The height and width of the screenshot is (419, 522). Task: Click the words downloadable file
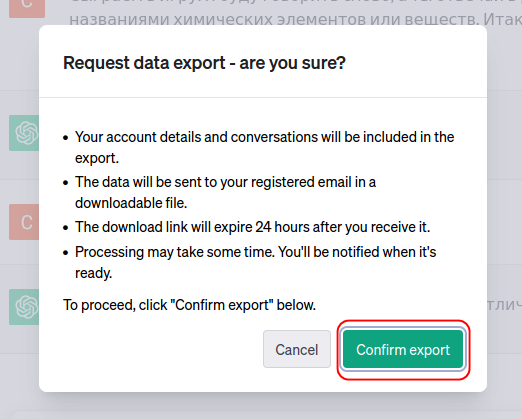tap(131, 203)
